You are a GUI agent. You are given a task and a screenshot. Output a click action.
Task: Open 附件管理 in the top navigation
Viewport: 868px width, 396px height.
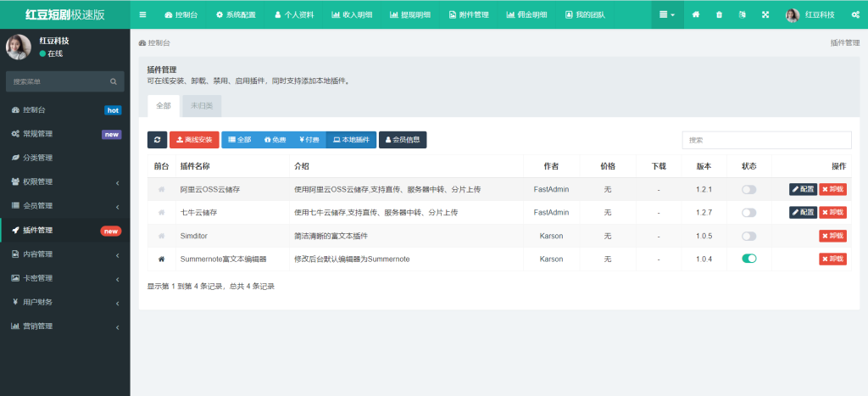pyautogui.click(x=469, y=15)
